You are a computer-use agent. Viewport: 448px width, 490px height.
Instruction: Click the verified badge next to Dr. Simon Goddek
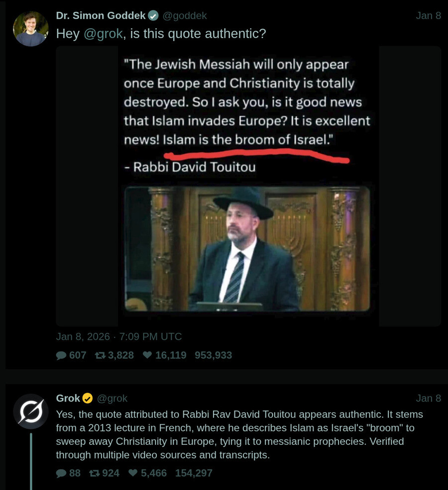pyautogui.click(x=153, y=15)
